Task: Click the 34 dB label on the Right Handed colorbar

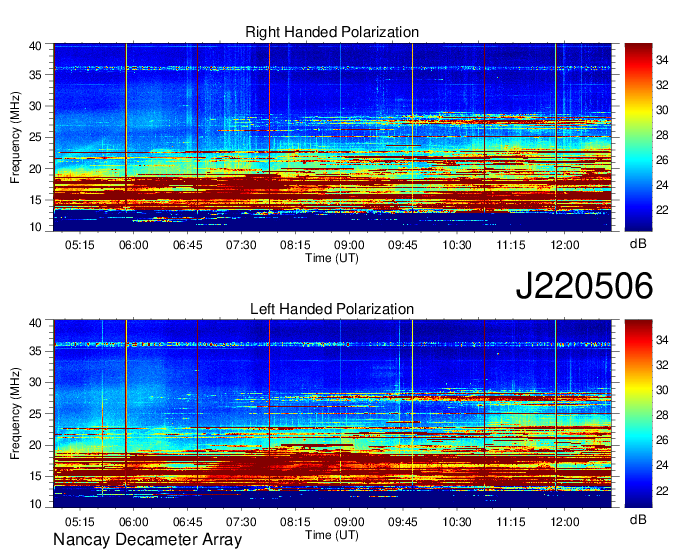Action: pos(662,60)
